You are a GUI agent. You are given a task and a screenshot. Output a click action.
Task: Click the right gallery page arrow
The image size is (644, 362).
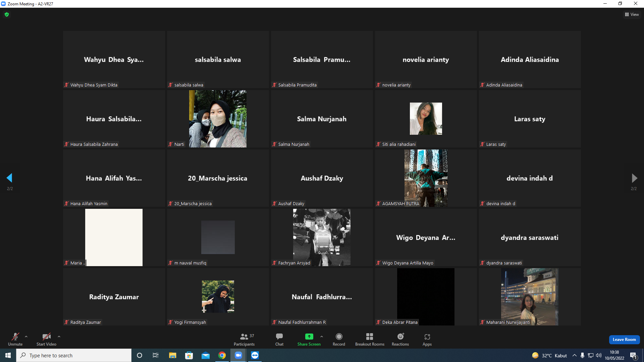click(x=634, y=178)
